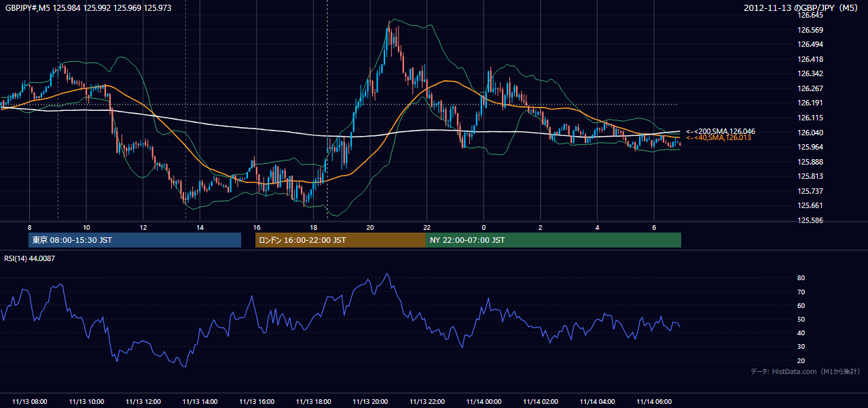Image resolution: width=868 pixels, height=408 pixels.
Task: Click price axis value 126.267
Action: [810, 88]
